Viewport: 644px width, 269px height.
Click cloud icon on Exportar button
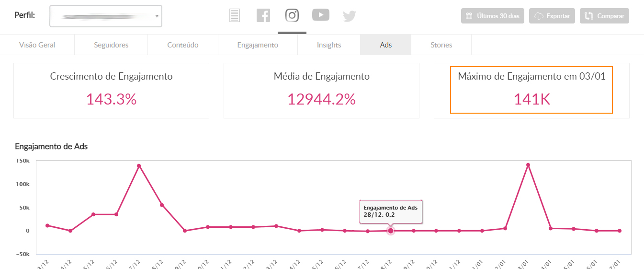539,16
